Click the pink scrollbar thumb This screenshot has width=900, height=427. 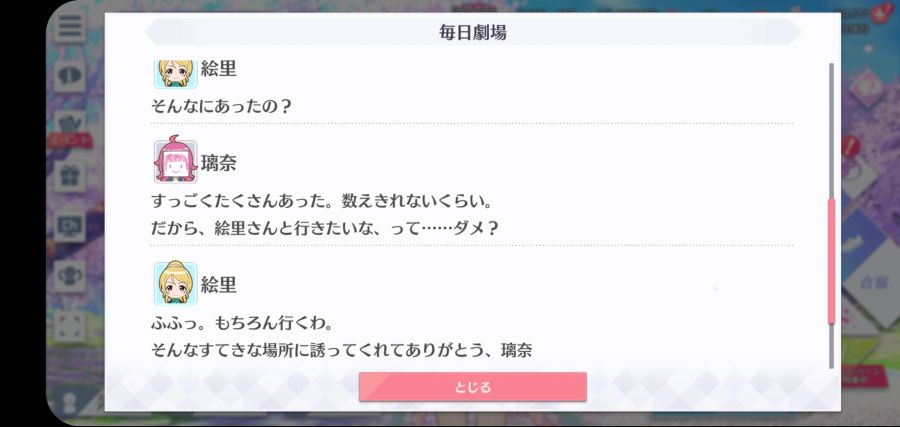pyautogui.click(x=831, y=261)
